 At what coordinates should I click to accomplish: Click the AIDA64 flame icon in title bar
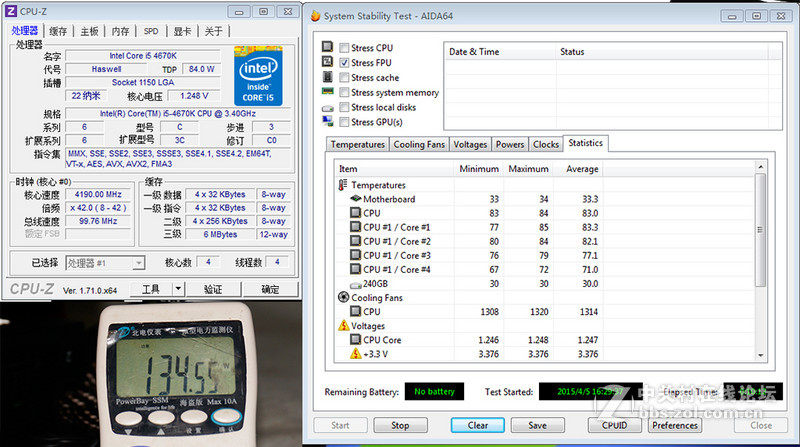tap(315, 16)
